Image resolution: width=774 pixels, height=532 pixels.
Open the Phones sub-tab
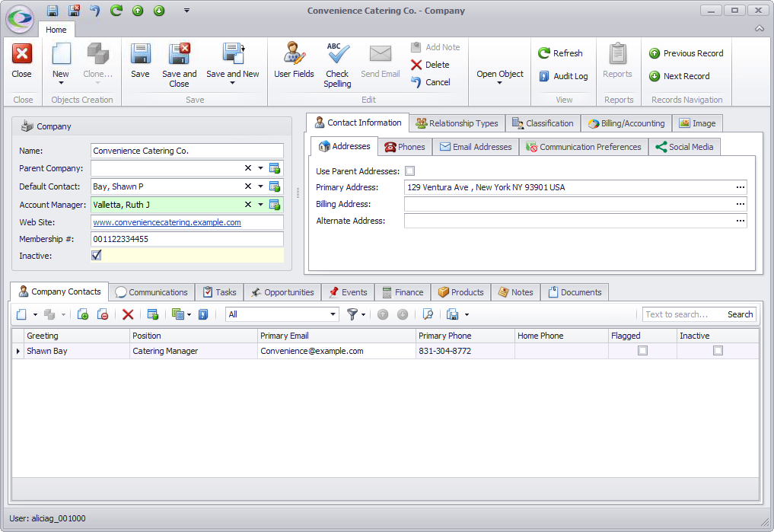(405, 147)
